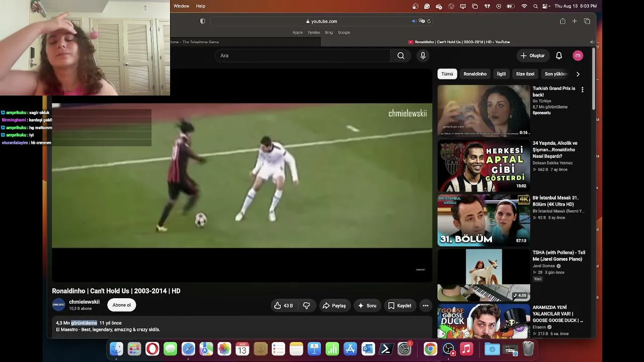
Task: Open Outlook from the Dock
Action: pyautogui.click(x=368, y=348)
